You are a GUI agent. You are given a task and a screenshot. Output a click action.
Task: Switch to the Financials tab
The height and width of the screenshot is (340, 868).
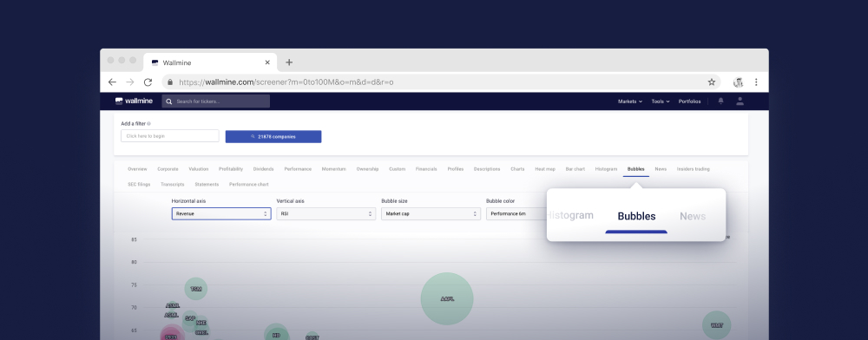click(x=426, y=169)
